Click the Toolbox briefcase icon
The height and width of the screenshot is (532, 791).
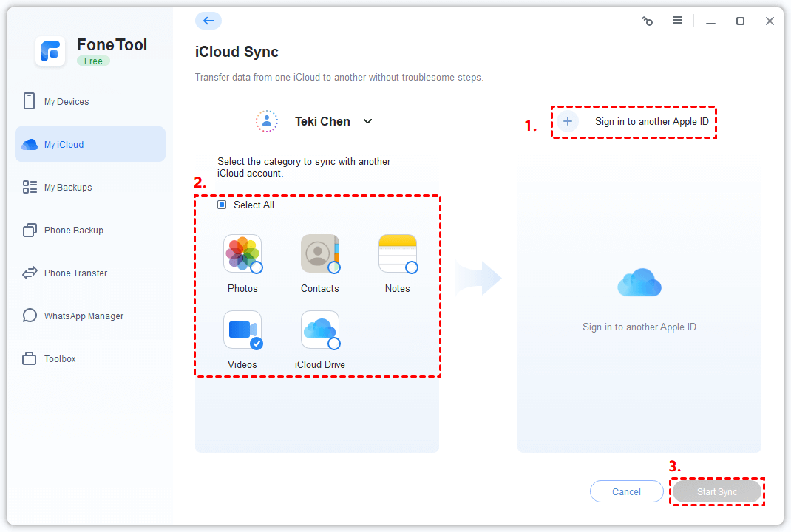coord(30,358)
